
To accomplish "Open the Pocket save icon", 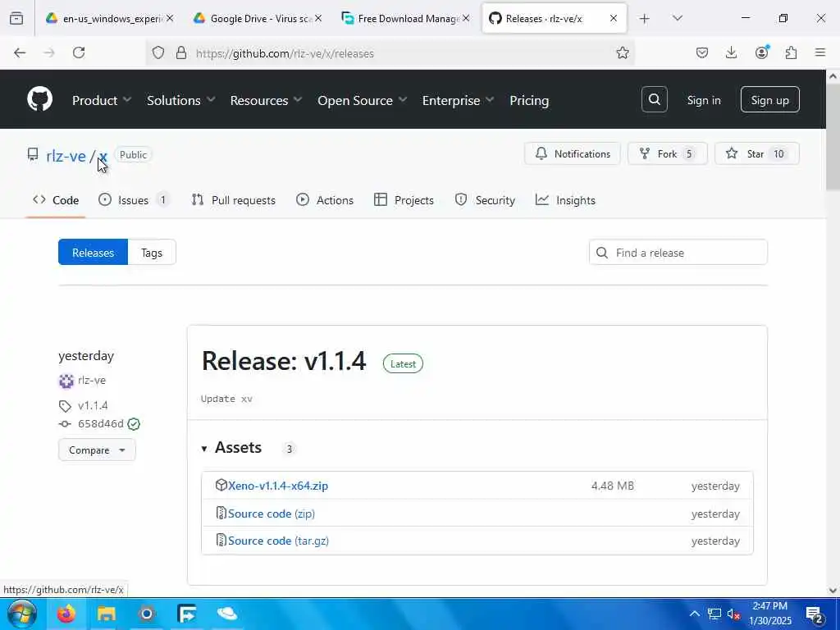I will [x=702, y=52].
